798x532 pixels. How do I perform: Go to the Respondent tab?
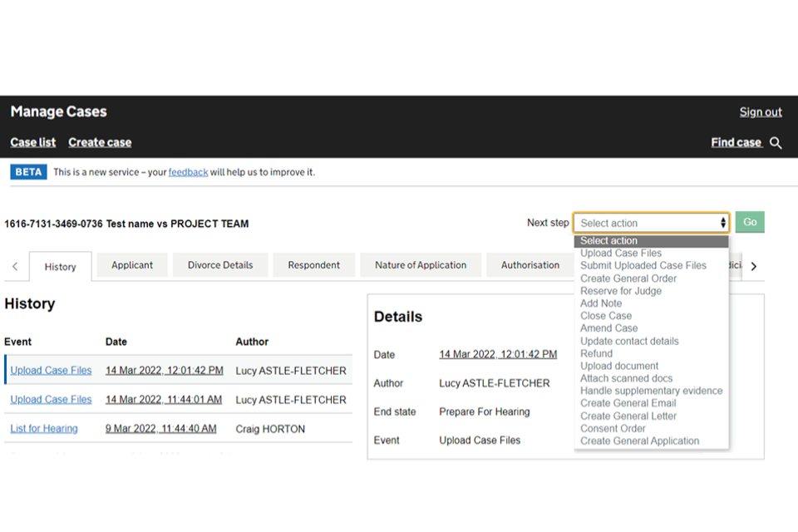point(313,265)
